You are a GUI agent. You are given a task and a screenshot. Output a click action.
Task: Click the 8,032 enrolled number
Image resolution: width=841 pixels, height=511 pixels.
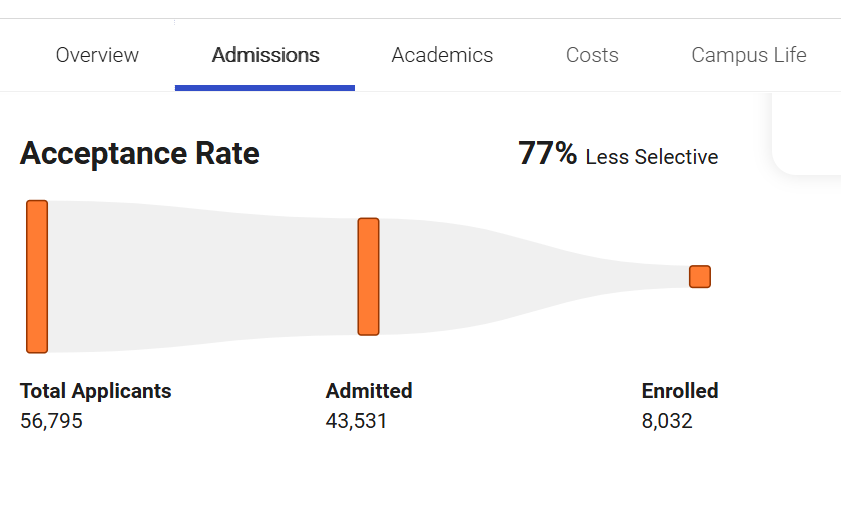(x=667, y=421)
